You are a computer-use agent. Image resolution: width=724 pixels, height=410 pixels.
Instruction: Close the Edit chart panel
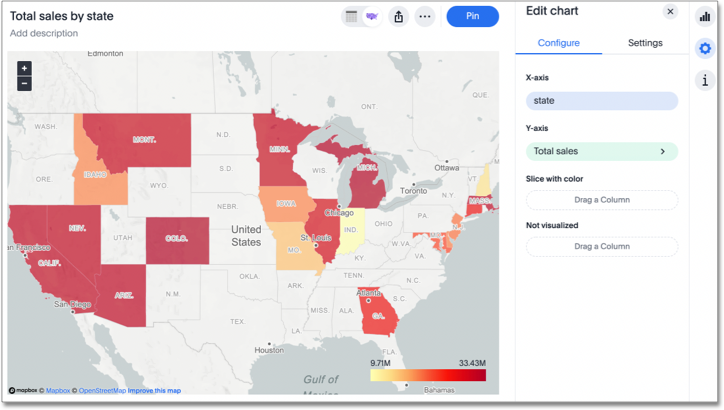(x=670, y=12)
